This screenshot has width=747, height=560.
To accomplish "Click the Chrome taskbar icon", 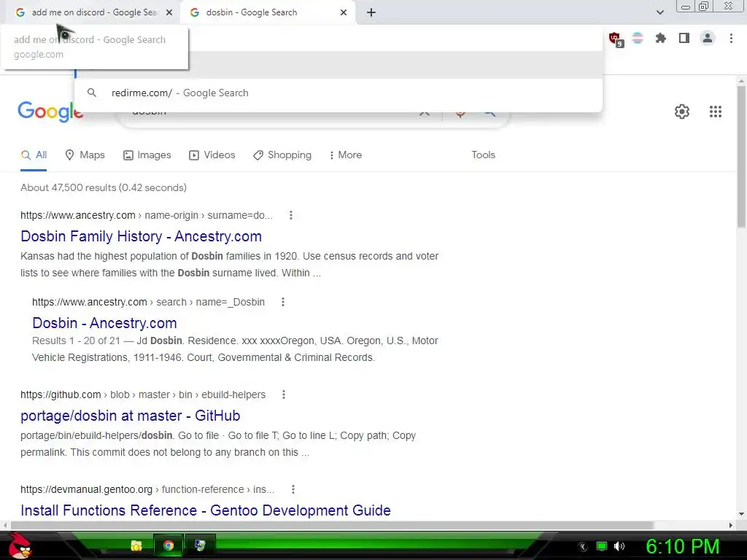I will [x=169, y=545].
